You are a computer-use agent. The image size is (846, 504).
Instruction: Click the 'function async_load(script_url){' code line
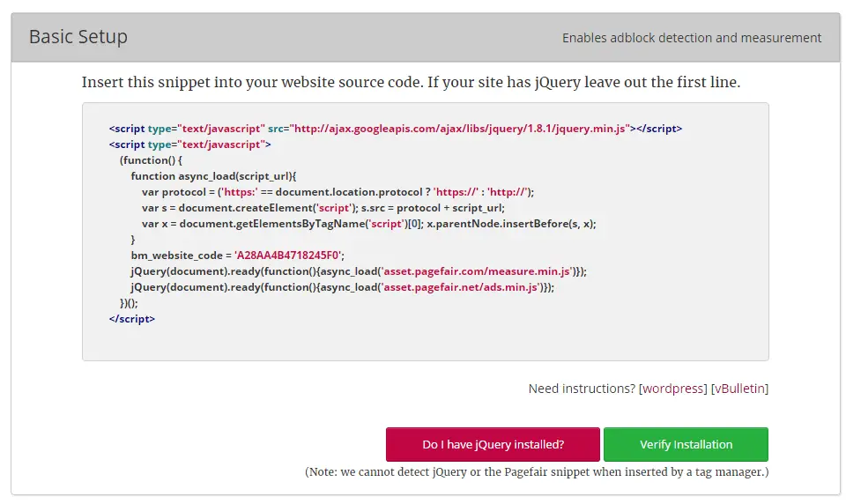pos(214,176)
